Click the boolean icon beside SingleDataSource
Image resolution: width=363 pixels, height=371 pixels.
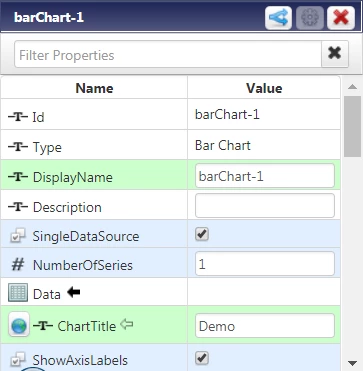click(18, 236)
